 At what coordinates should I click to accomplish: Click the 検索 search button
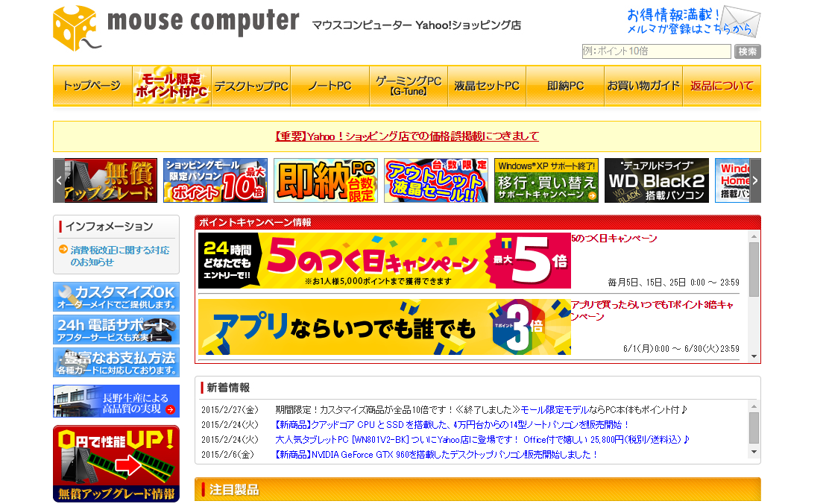pos(748,51)
